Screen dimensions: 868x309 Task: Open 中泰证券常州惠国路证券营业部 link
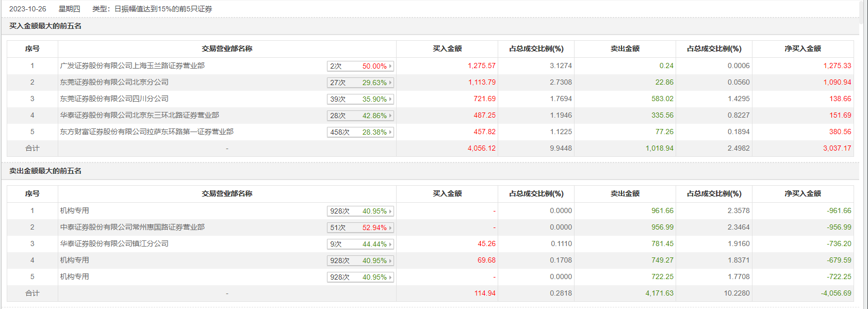point(132,227)
